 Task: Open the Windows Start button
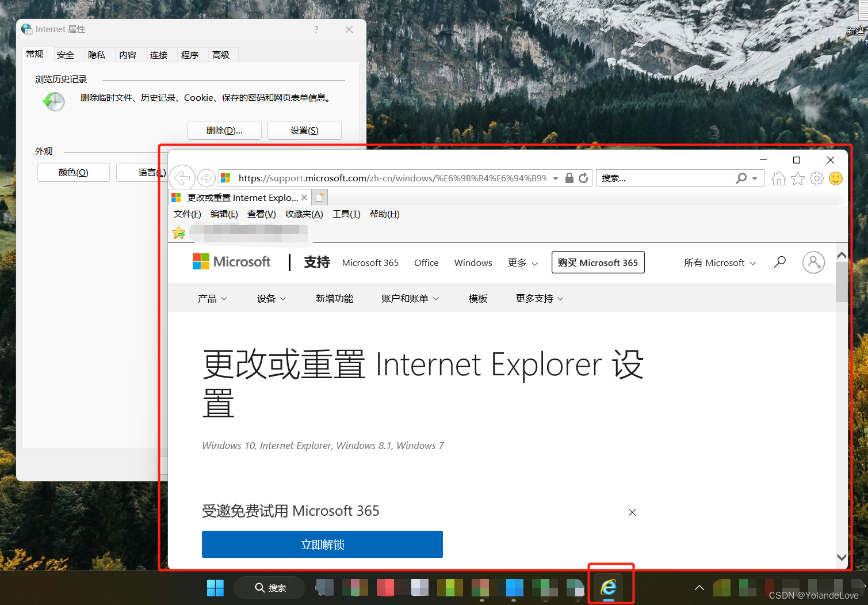(x=215, y=588)
